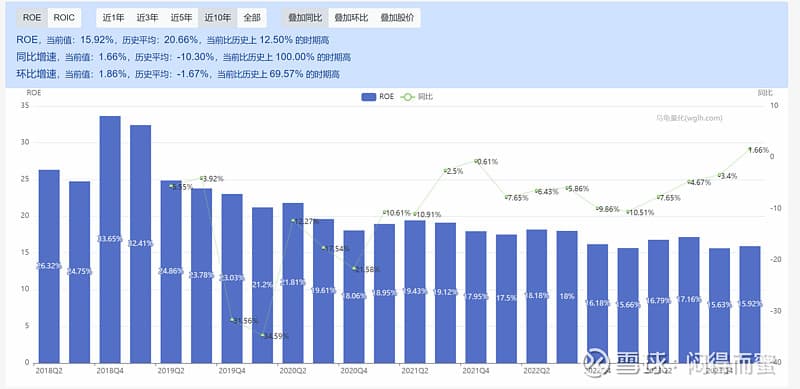Image resolution: width=800 pixels, height=389 pixels.
Task: Click the 10.91% 同比 data point
Action: [415, 214]
